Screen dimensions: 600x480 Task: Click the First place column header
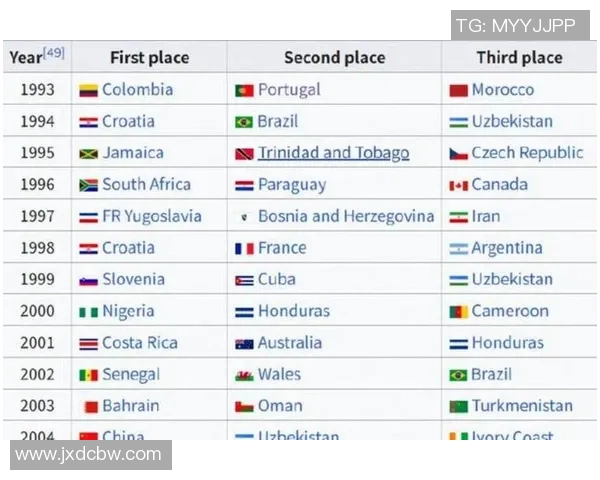tap(149, 58)
